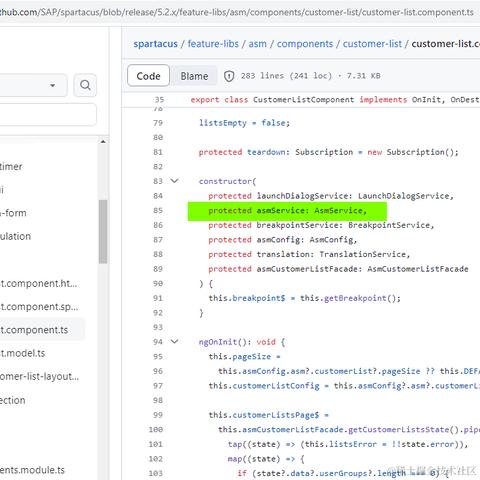Click the getBreakpoint() call on line 91

(x=362, y=298)
